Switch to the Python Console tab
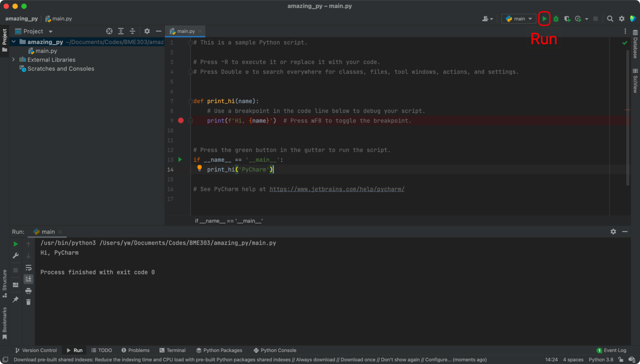Image resolution: width=640 pixels, height=364 pixels. [x=275, y=350]
